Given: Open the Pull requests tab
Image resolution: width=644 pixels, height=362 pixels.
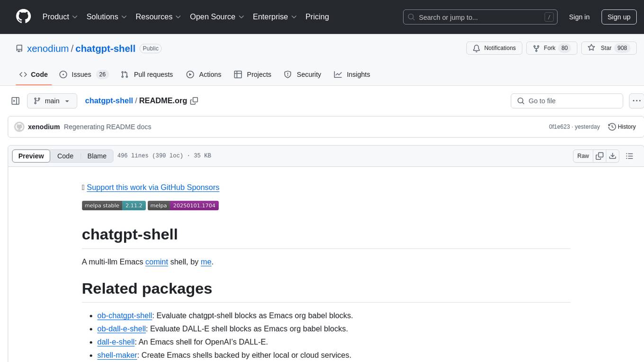Looking at the screenshot, I should click(147, 74).
